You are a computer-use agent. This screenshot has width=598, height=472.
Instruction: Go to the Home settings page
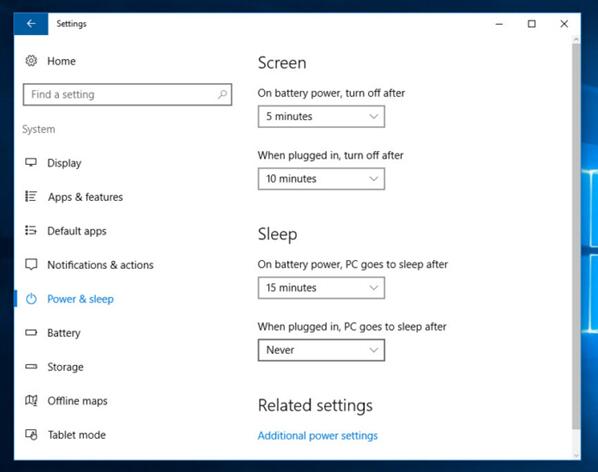[61, 61]
